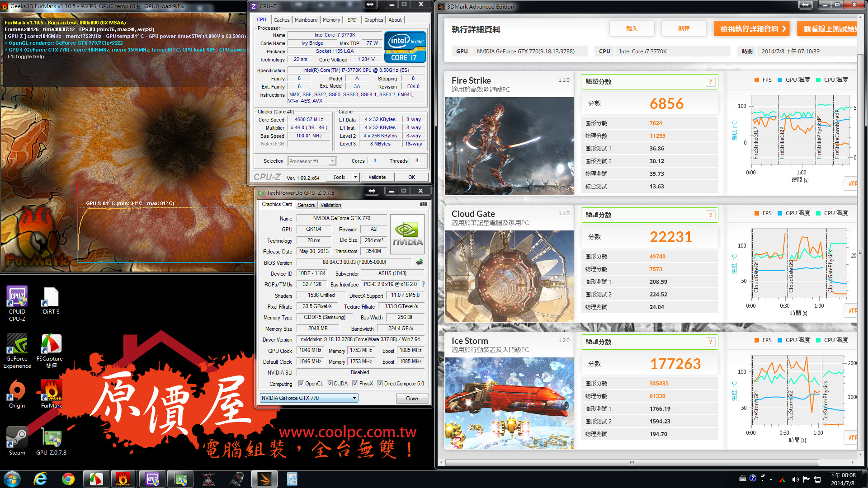Switch to the Mainboard tab in CPU-Z
This screenshot has height=488, width=868.
(306, 20)
